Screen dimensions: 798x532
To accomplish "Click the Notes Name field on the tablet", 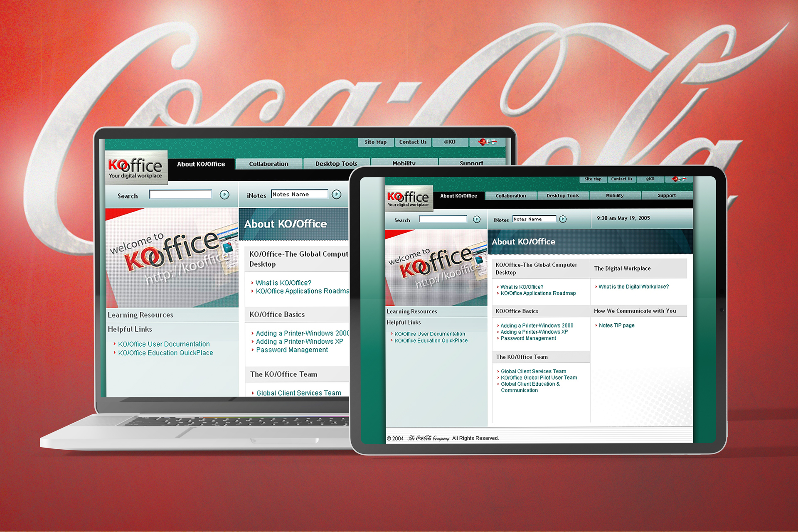I will 534,219.
